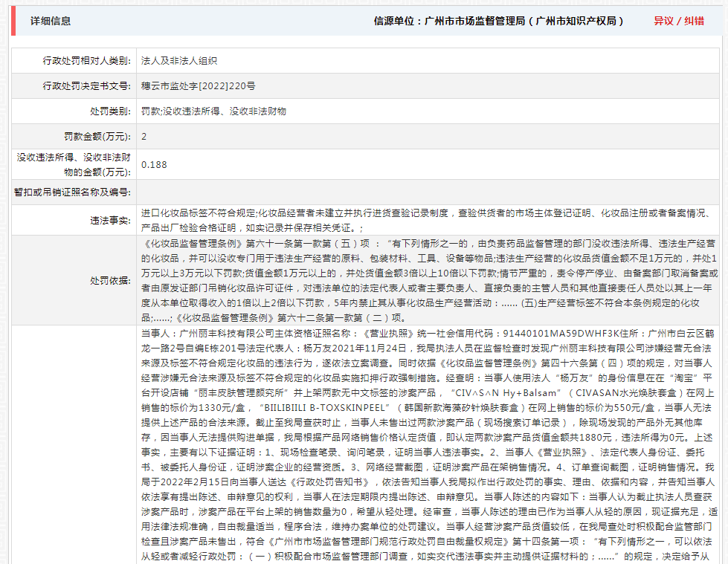Click document number 穗云市监处字[2022]220号
This screenshot has width=728, height=564.
(198, 86)
